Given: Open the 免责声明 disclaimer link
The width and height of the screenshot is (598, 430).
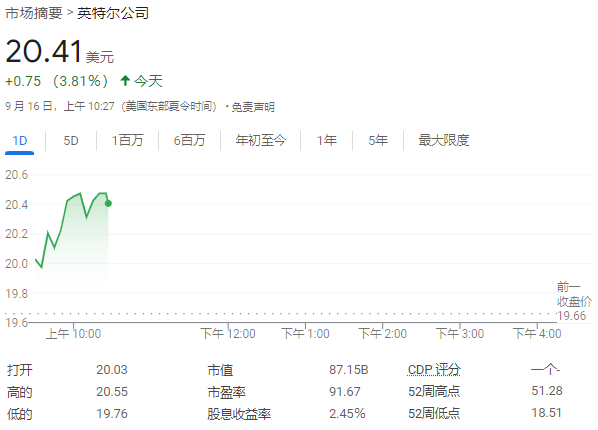Looking at the screenshot, I should (x=253, y=107).
